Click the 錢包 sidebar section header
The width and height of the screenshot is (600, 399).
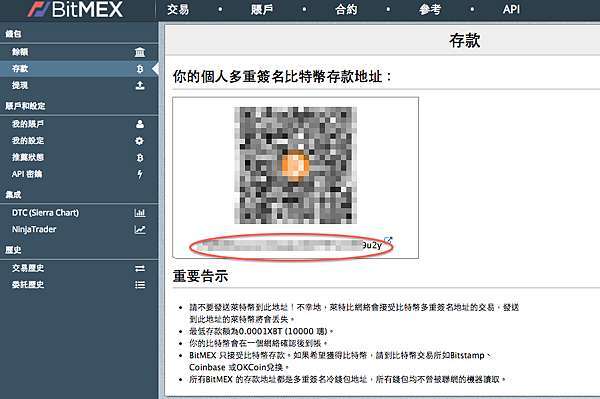tap(13, 34)
